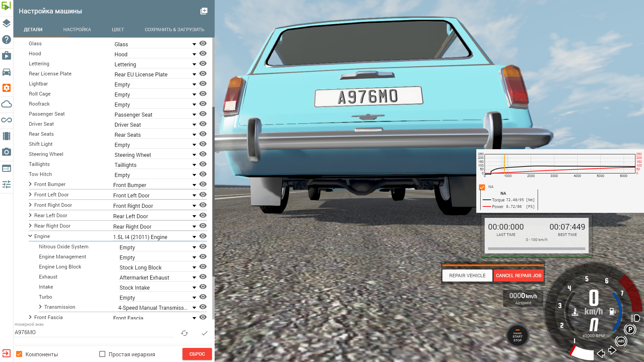Image resolution: width=644 pixels, height=362 pixels.
Task: Click the REPAIR VEHICLE button
Action: tap(467, 276)
